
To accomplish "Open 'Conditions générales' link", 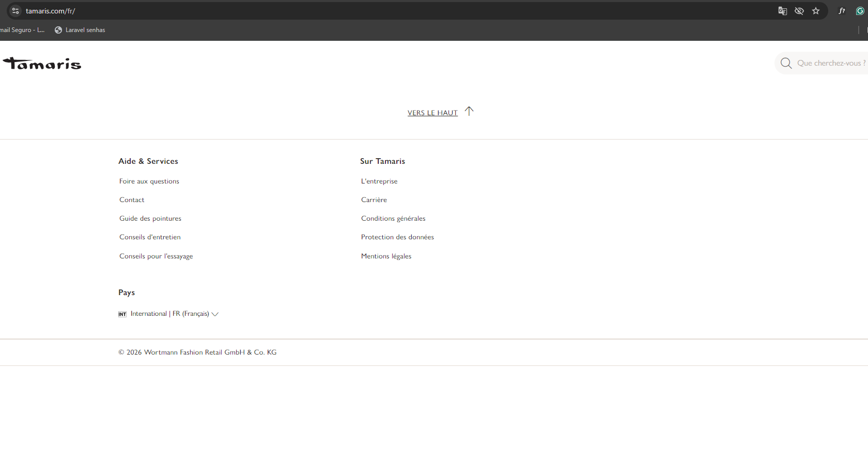I will tap(393, 219).
